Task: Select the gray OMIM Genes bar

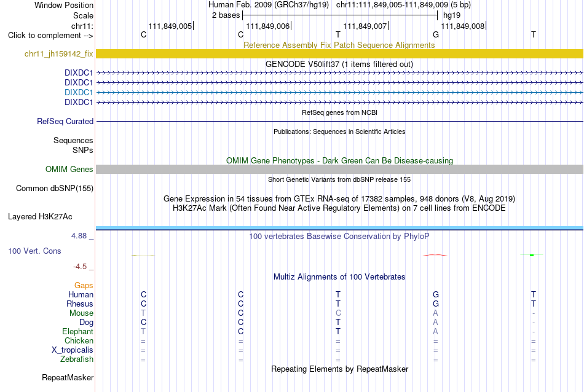Action: click(339, 169)
